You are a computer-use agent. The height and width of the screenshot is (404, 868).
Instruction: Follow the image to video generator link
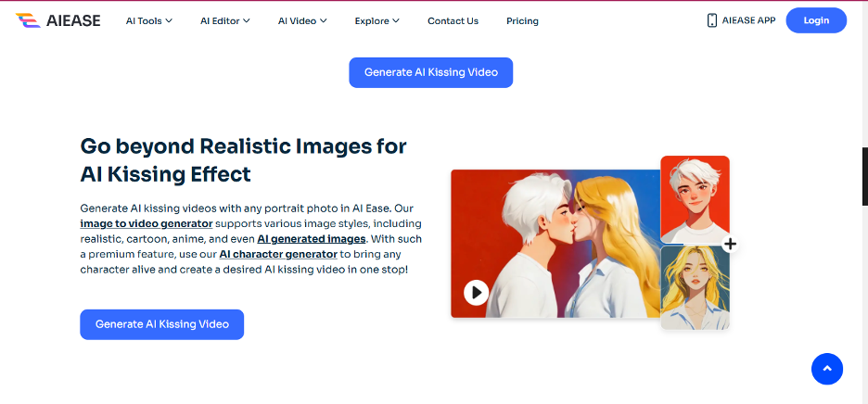tap(147, 223)
